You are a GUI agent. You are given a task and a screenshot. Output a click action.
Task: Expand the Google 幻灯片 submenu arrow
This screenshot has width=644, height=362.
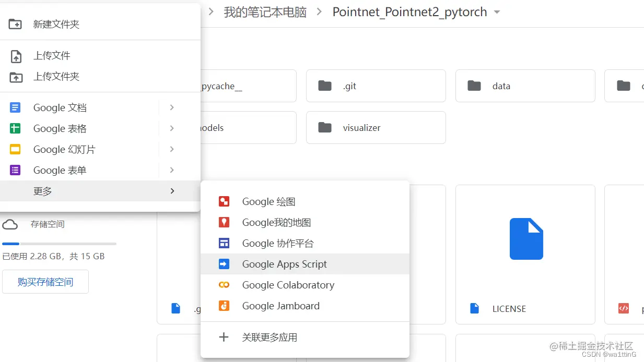tap(172, 149)
